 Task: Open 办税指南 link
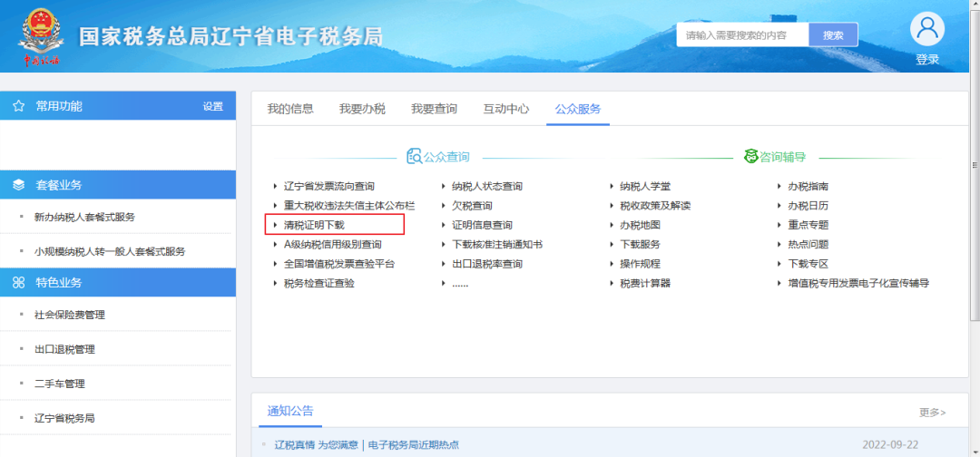(x=808, y=186)
